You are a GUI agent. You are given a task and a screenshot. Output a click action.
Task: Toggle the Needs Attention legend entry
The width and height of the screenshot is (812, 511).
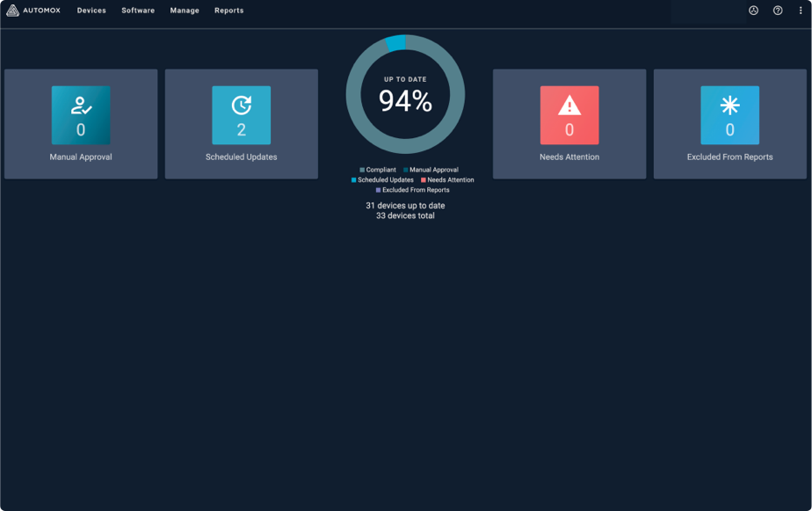click(450, 179)
